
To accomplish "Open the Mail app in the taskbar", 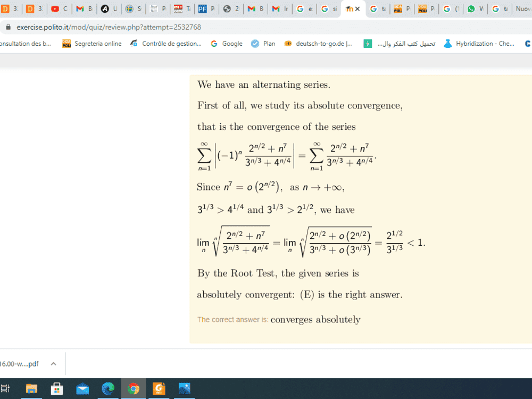I will 82,389.
